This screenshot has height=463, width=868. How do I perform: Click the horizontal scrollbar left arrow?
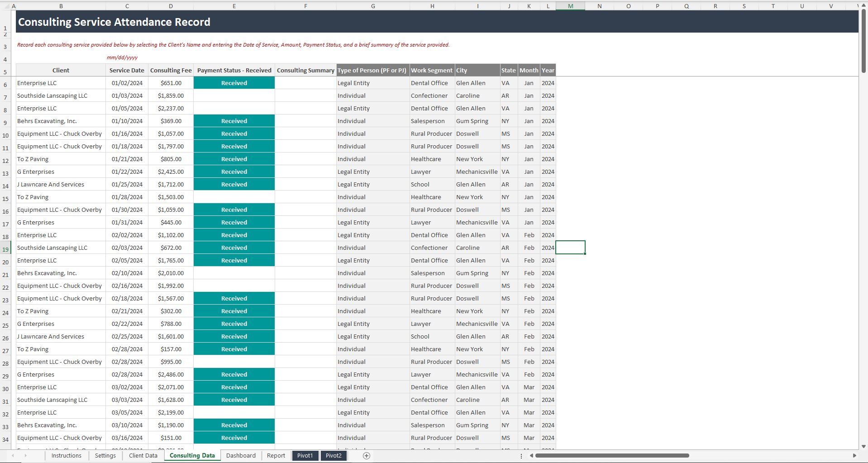point(530,456)
